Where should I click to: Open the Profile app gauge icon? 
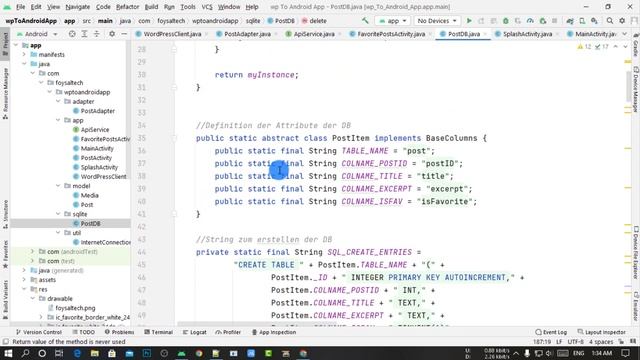click(530, 20)
